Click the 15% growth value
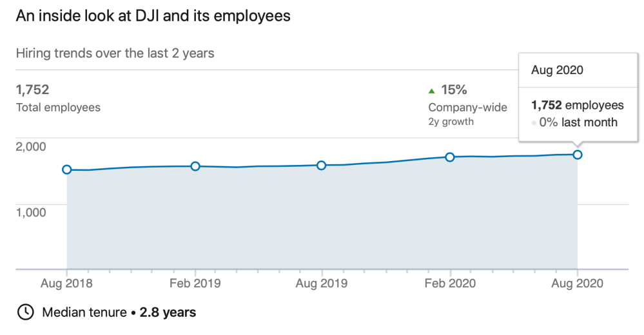Image resolution: width=644 pixels, height=335 pixels. coord(454,90)
